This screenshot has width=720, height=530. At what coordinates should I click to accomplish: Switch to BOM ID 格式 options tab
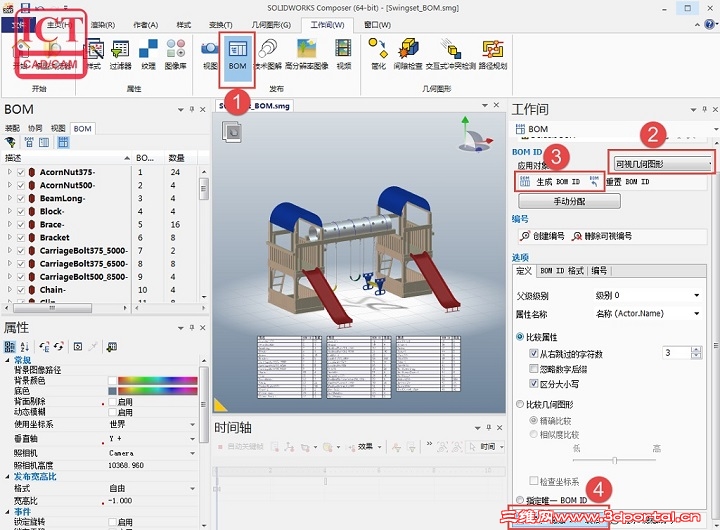click(562, 271)
